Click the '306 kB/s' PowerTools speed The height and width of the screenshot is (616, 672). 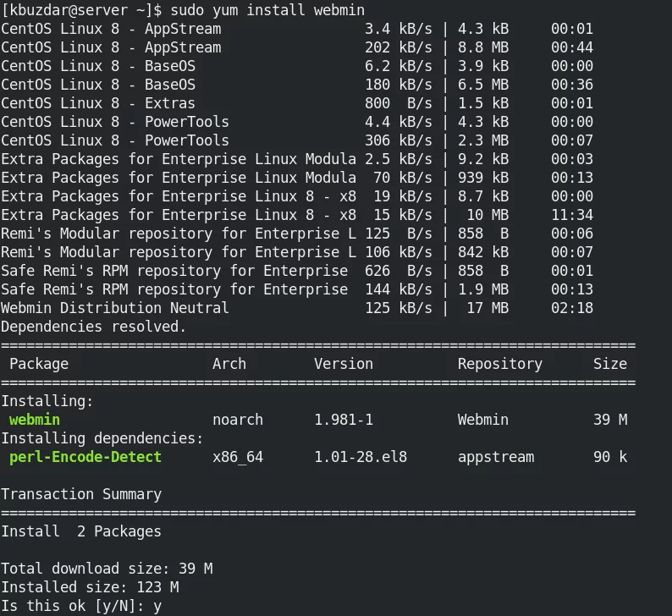click(x=399, y=140)
